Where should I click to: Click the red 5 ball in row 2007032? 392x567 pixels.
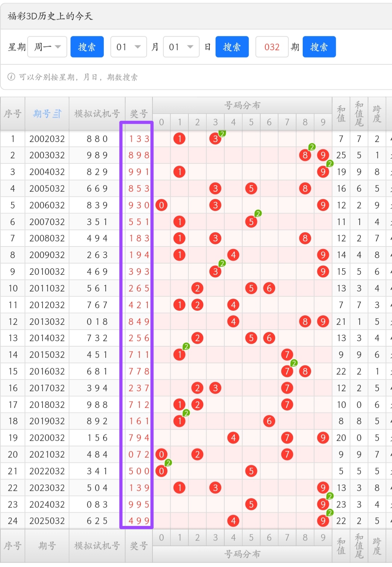pos(251,222)
